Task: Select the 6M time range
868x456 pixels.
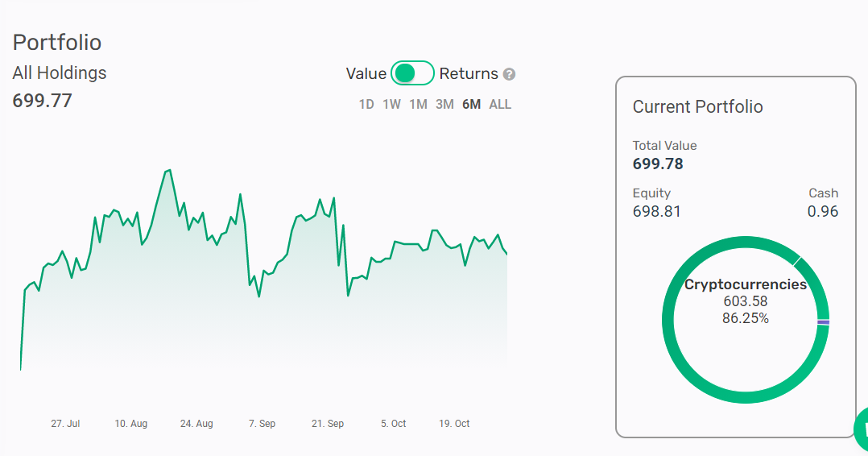Action: (471, 104)
